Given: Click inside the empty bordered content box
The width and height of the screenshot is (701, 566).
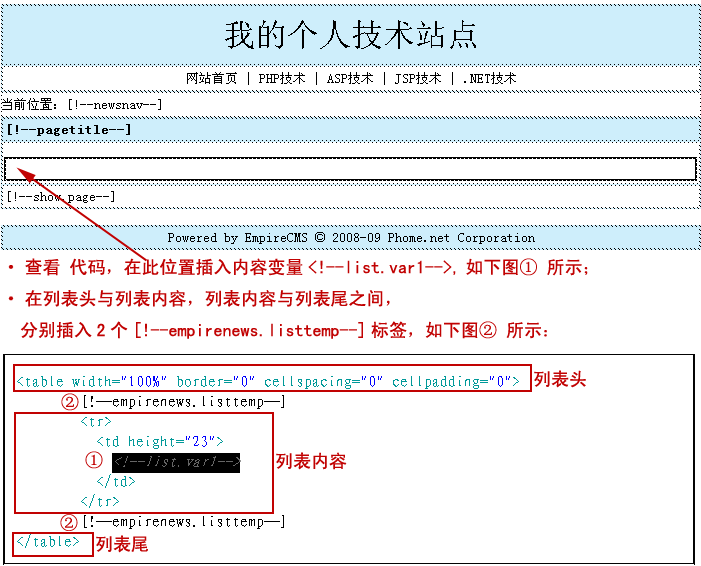Looking at the screenshot, I should point(350,169).
